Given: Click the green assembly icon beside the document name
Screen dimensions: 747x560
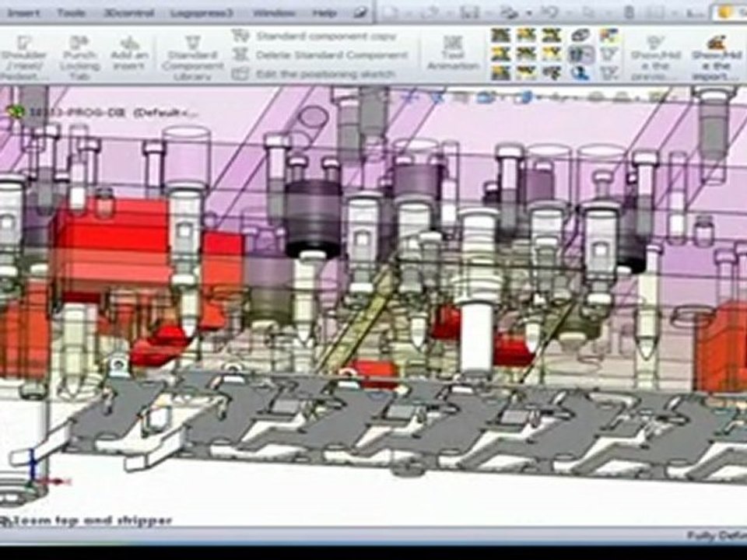Looking at the screenshot, I should point(16,112).
